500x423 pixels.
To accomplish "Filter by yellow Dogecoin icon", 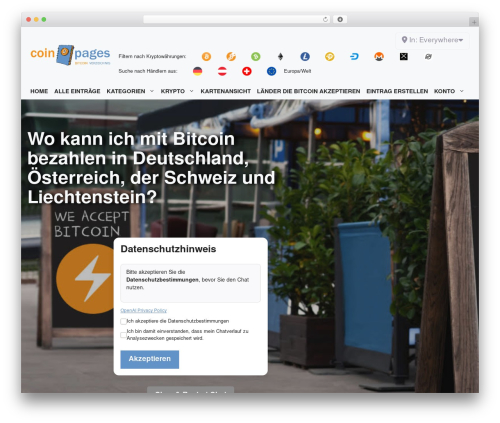I will 330,57.
